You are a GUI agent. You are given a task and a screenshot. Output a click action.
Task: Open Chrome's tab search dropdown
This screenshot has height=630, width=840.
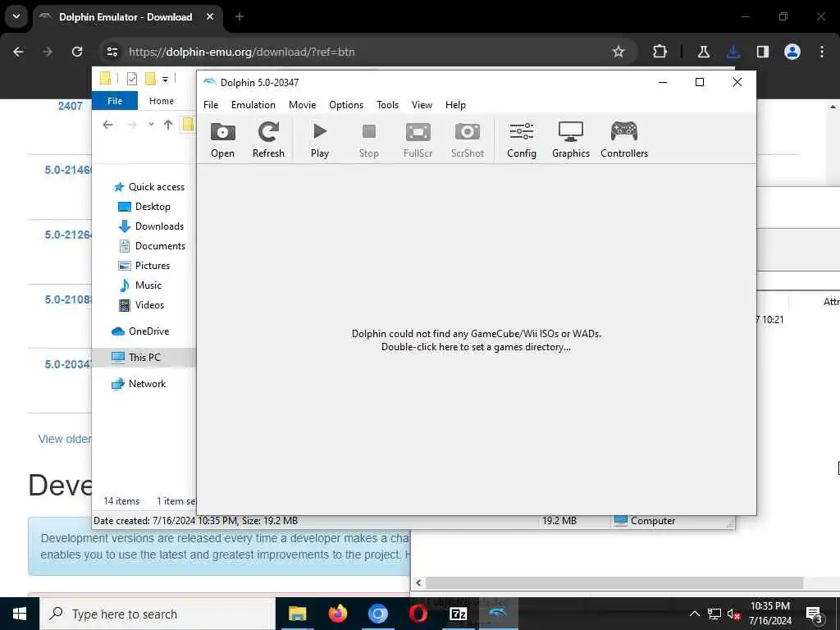pos(16,16)
